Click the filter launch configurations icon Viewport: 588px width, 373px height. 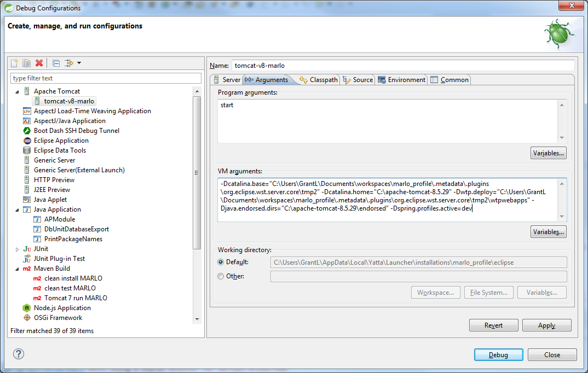pos(68,63)
